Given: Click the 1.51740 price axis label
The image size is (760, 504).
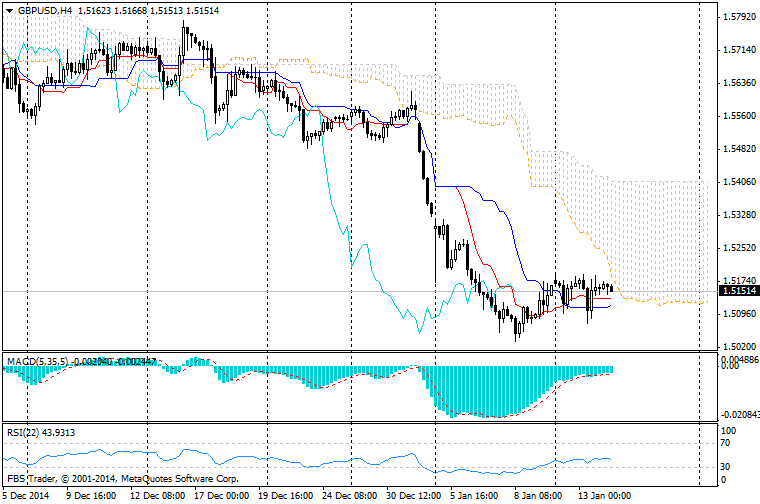Looking at the screenshot, I should (x=739, y=281).
